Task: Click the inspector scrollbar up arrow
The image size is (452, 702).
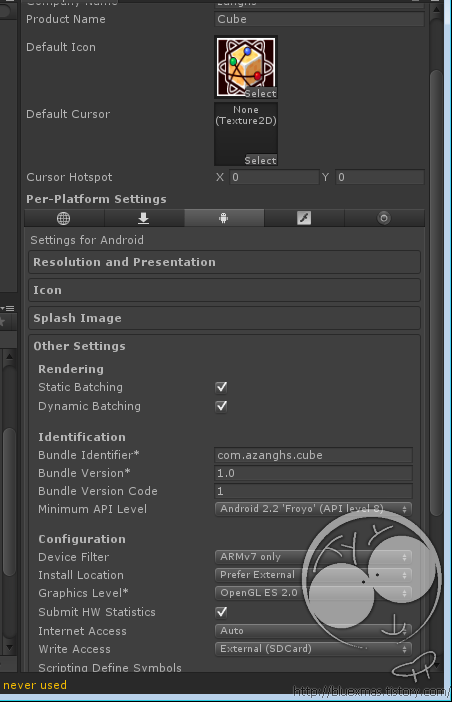Action: (x=436, y=10)
